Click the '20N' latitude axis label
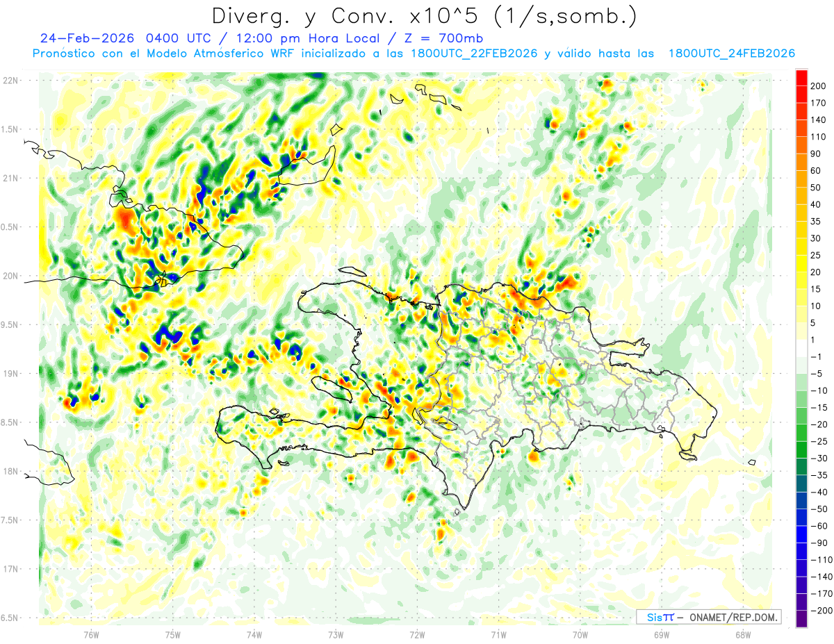 pyautogui.click(x=10, y=276)
